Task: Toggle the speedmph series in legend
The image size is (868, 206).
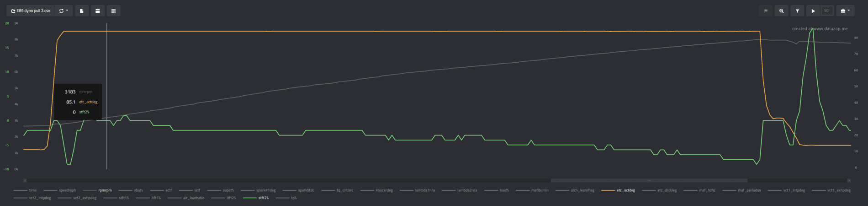Action: [x=60, y=190]
